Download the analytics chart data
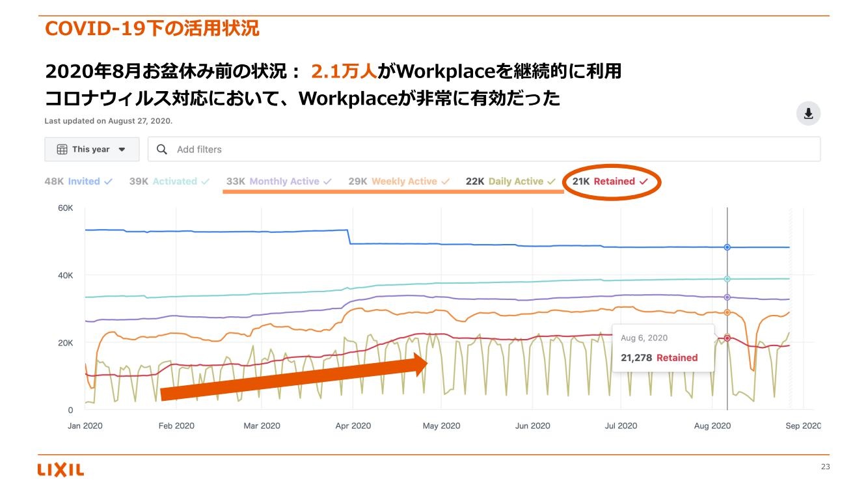Viewport: 868px width, 488px height. click(x=808, y=114)
